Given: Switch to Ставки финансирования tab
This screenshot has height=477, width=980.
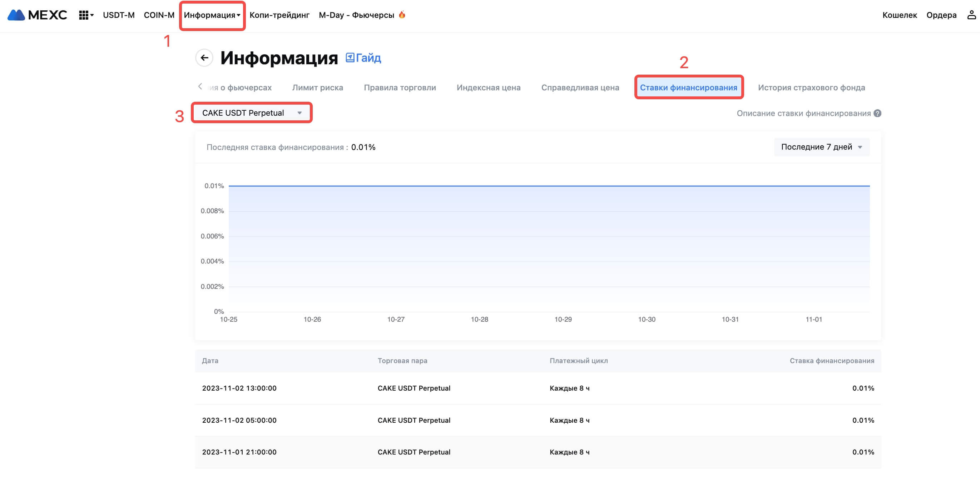Looking at the screenshot, I should point(688,87).
